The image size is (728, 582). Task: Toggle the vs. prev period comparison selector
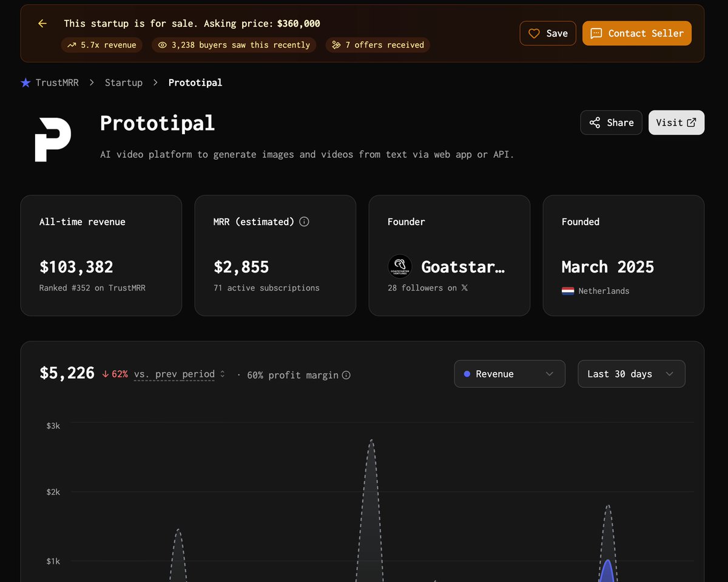tap(180, 374)
